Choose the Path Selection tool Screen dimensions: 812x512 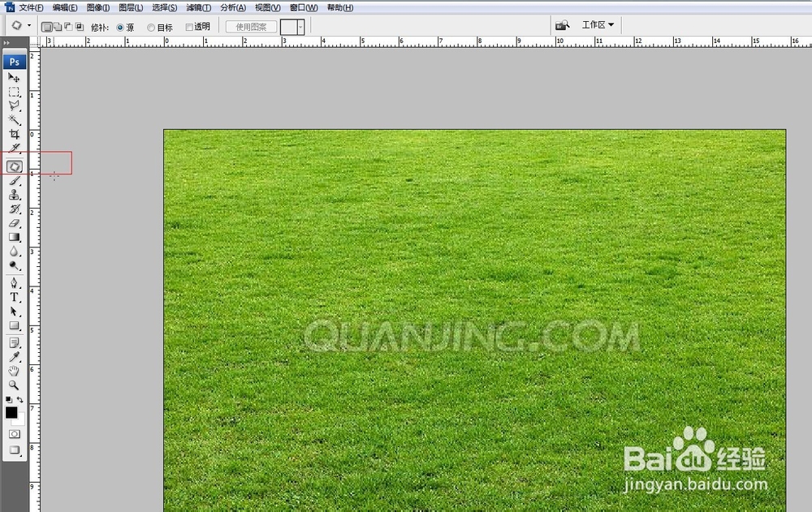(x=14, y=311)
